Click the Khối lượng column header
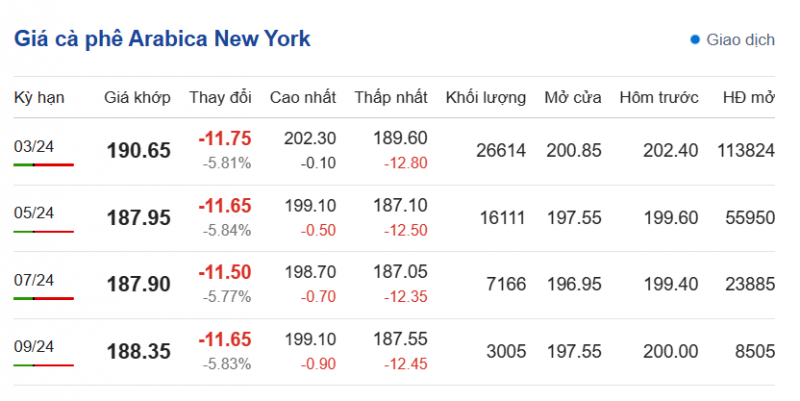800x401 pixels. [x=486, y=98]
